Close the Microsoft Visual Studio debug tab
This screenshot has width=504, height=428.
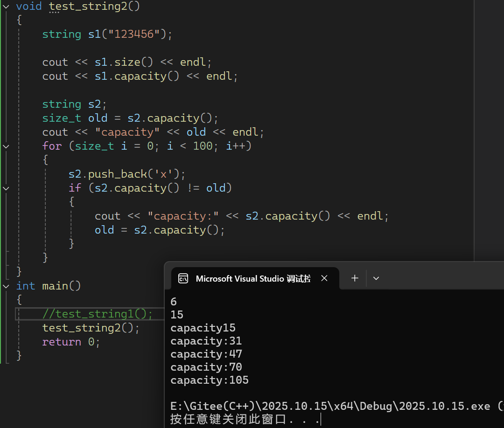[324, 278]
